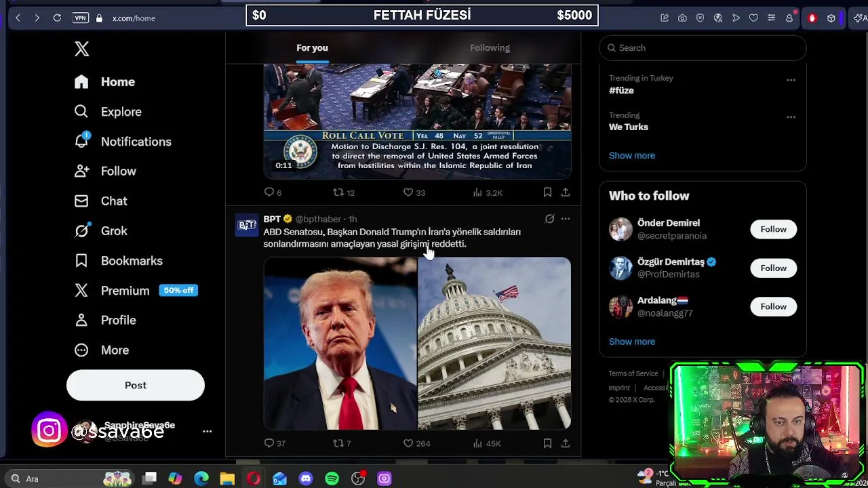Go back in the browser
The height and width of the screenshot is (488, 868).
[x=18, y=18]
